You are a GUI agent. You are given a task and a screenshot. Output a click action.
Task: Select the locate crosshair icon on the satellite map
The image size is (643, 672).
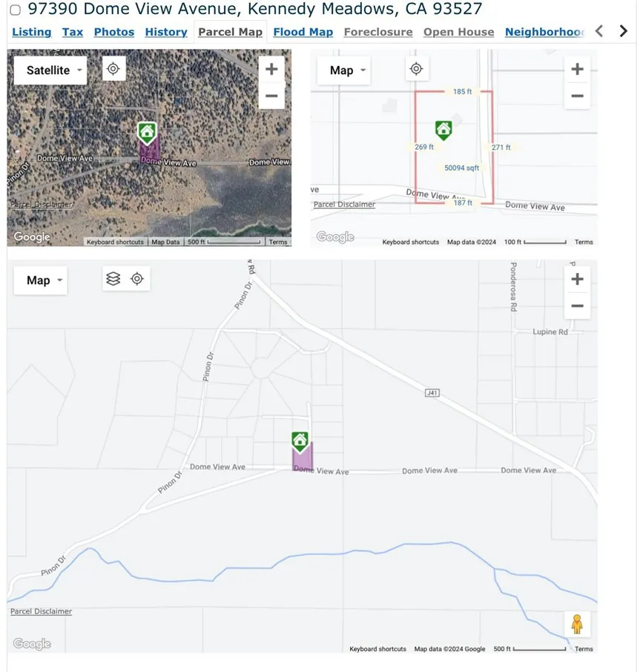[113, 68]
